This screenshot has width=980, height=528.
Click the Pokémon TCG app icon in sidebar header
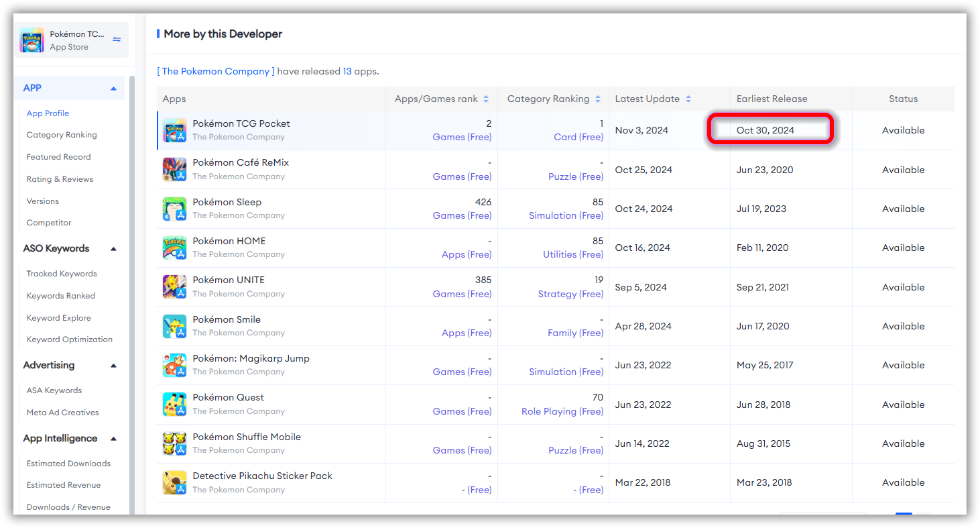click(32, 40)
